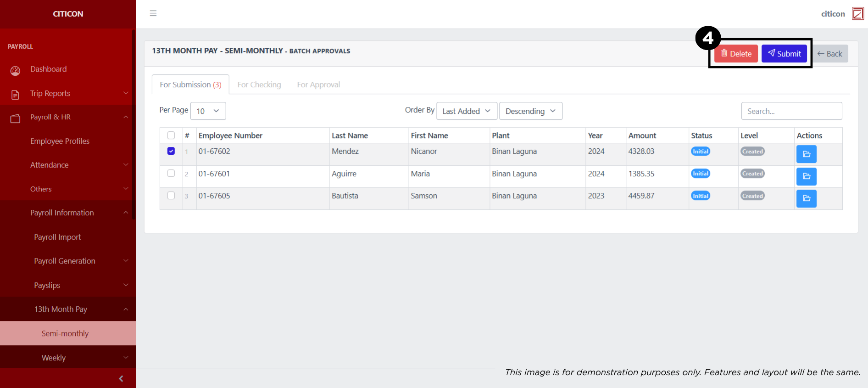Click the blue Submit button

coord(784,54)
